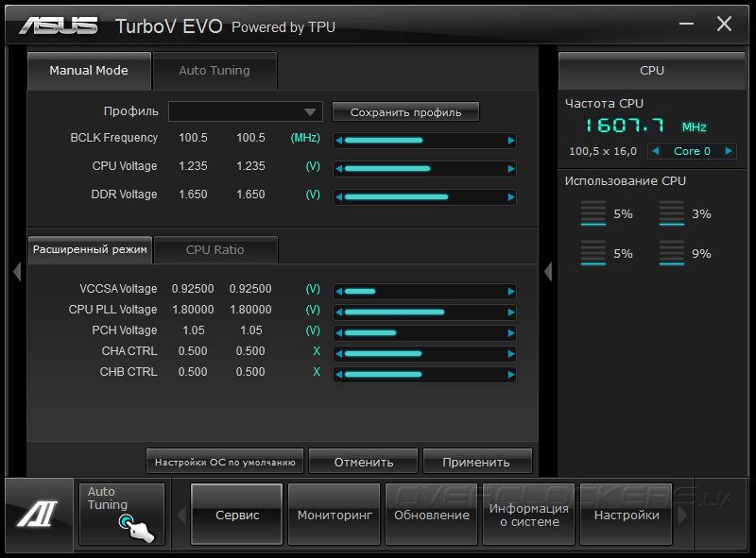Click Сохранить профиль button

(405, 111)
